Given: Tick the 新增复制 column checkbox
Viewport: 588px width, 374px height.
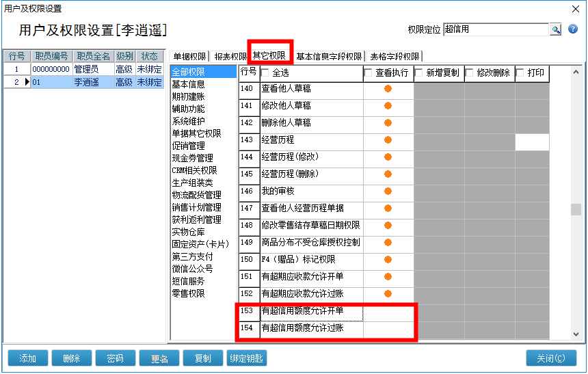Looking at the screenshot, I should click(x=419, y=72).
